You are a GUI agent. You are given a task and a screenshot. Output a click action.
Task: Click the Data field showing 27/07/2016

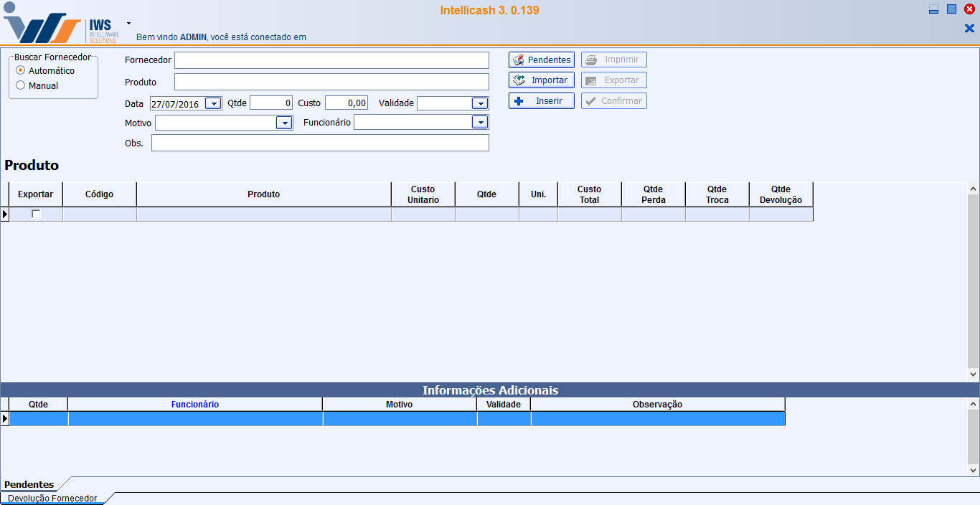(177, 103)
